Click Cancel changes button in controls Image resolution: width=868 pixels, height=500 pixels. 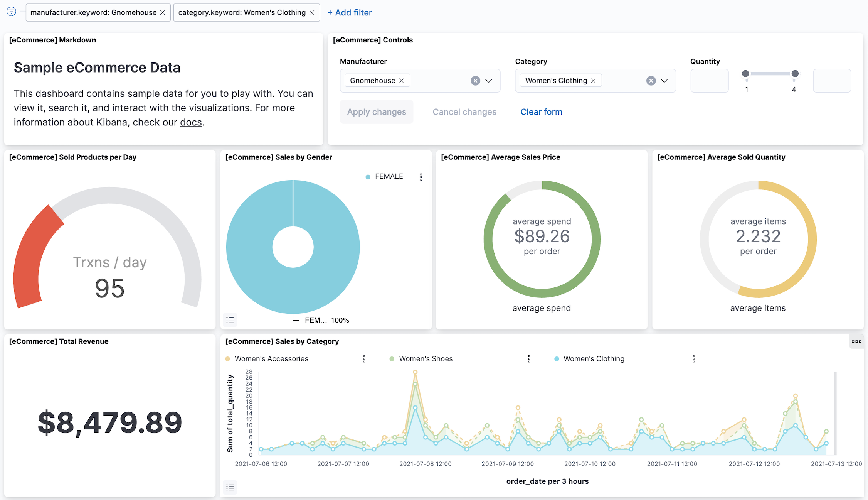coord(464,111)
